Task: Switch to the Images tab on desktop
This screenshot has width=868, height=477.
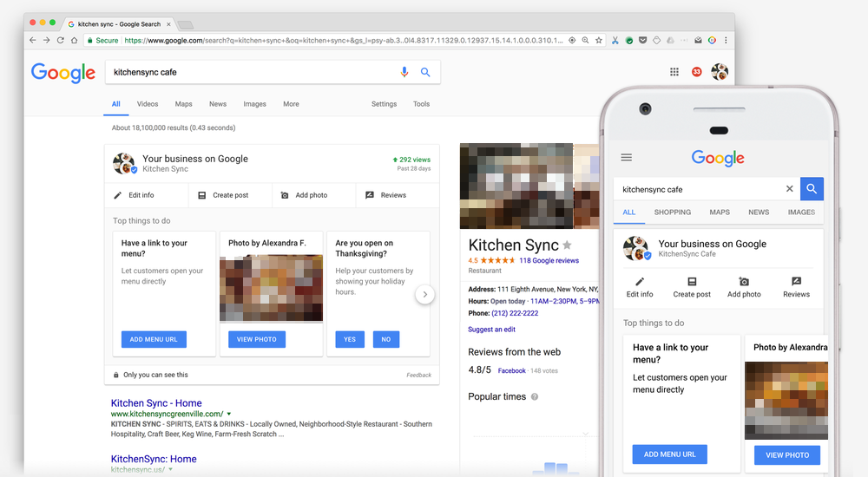Action: coord(254,104)
